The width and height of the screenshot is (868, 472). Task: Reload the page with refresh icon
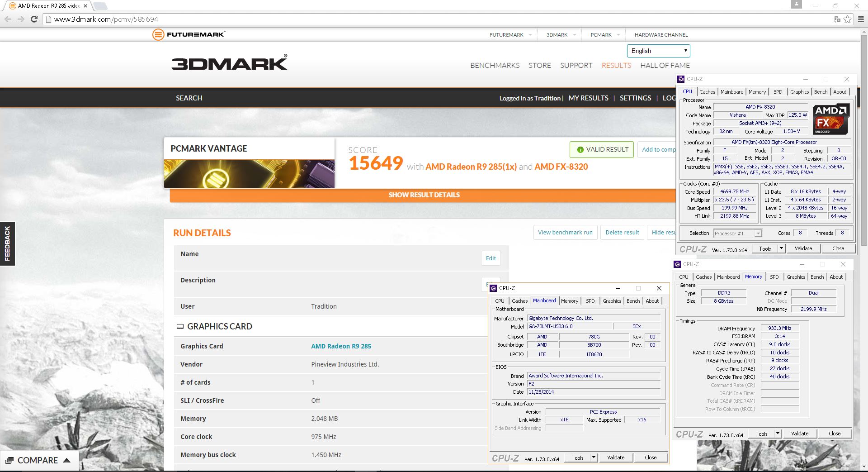(34, 19)
